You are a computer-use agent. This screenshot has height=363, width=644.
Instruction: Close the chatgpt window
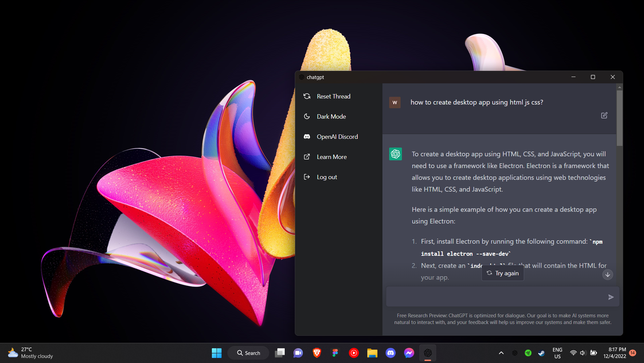coord(613,77)
